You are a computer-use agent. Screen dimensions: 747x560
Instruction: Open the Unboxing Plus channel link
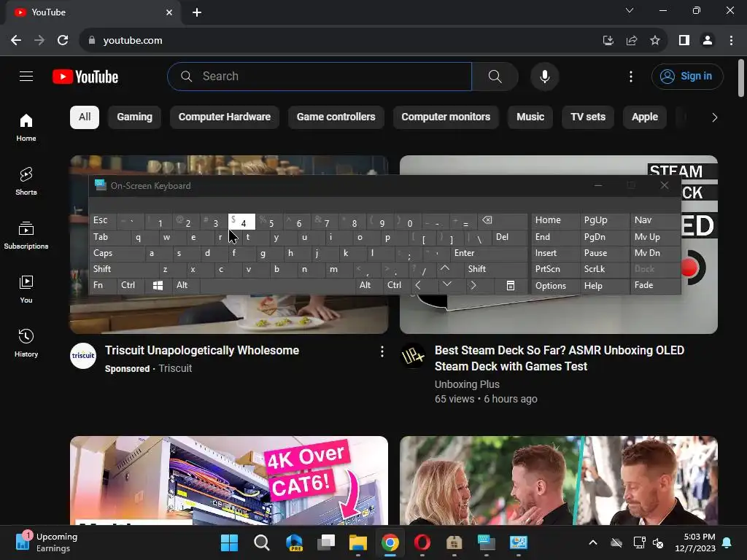[467, 384]
